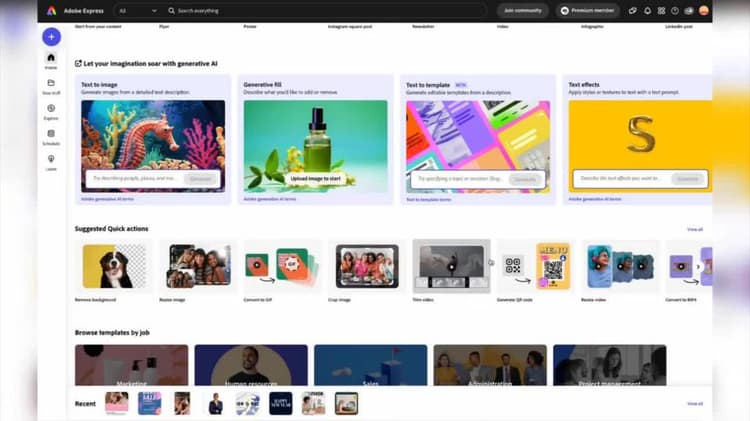750x421 pixels.
Task: Click the blue plus create button
Action: [x=51, y=37]
